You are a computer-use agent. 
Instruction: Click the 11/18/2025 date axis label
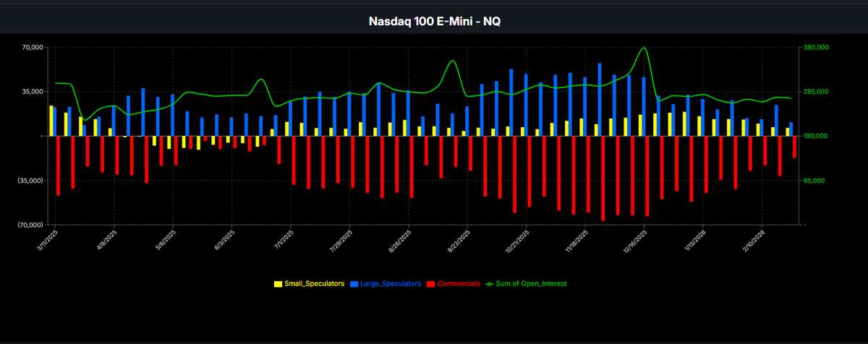(x=576, y=241)
